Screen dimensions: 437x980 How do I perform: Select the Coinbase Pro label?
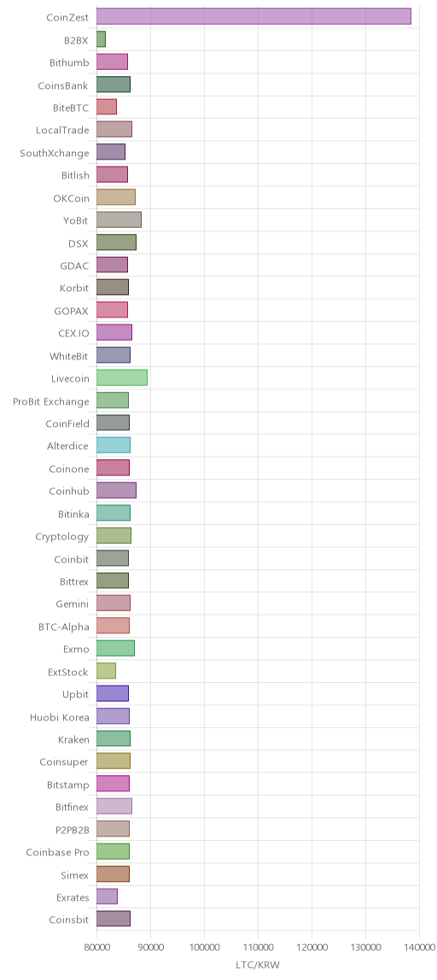point(57,853)
